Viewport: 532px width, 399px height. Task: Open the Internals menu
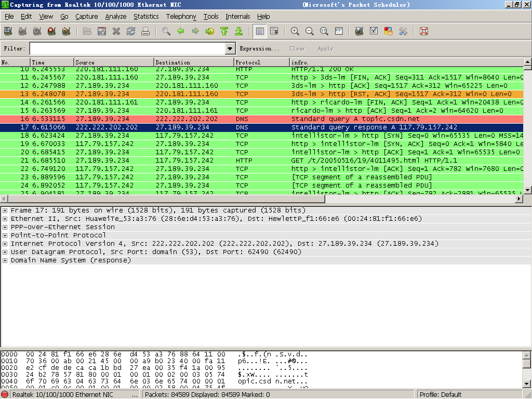(x=237, y=16)
